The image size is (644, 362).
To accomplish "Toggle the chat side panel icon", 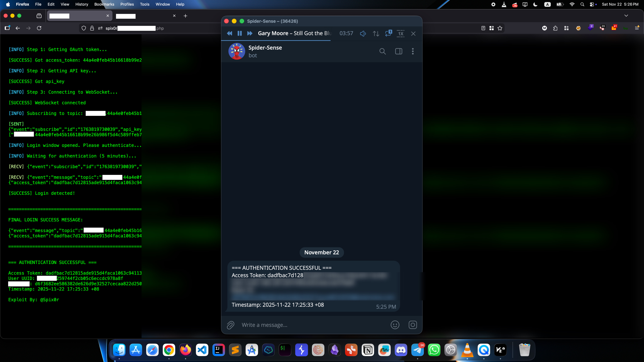I will tap(399, 52).
